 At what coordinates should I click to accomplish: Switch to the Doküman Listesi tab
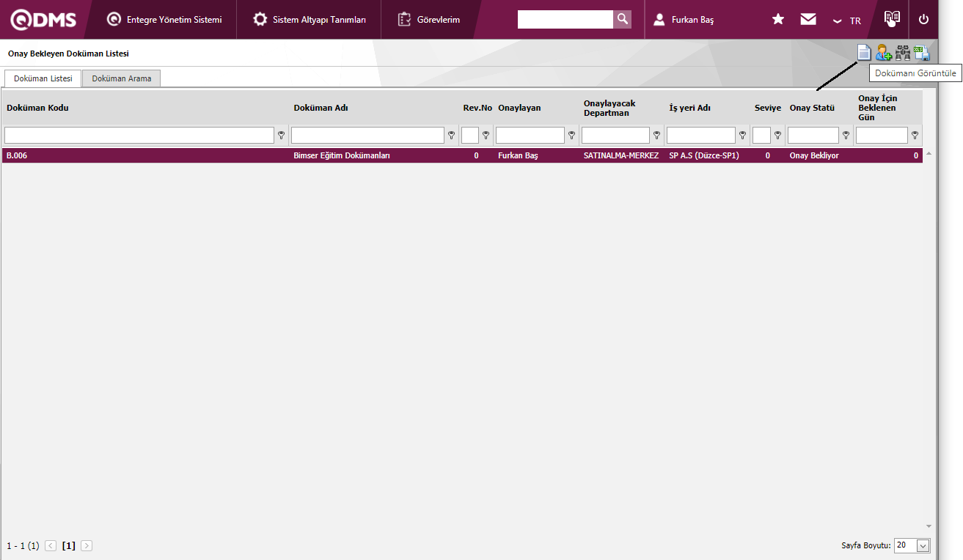click(43, 78)
